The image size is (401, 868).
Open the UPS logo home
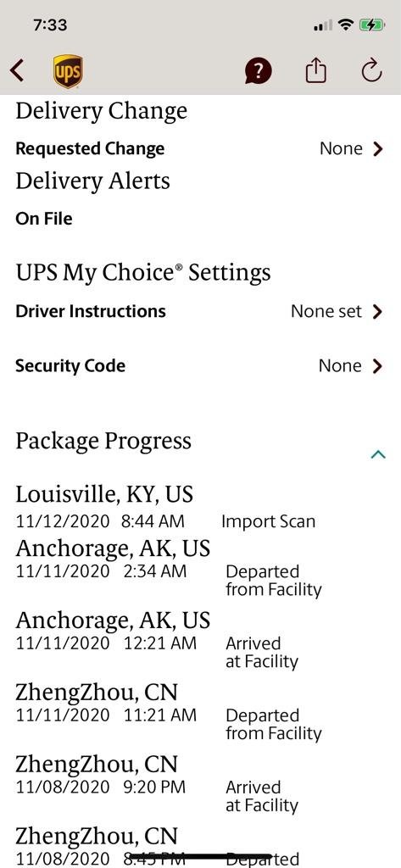tap(68, 71)
